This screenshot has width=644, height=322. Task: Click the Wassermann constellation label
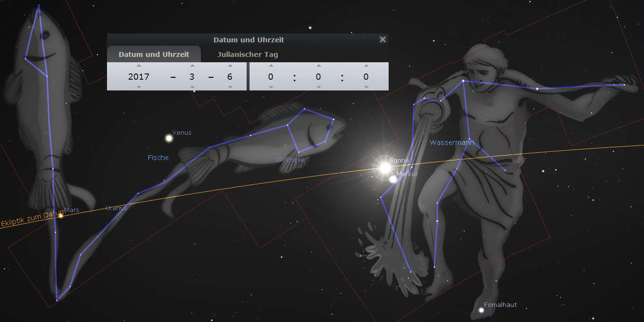click(x=451, y=143)
